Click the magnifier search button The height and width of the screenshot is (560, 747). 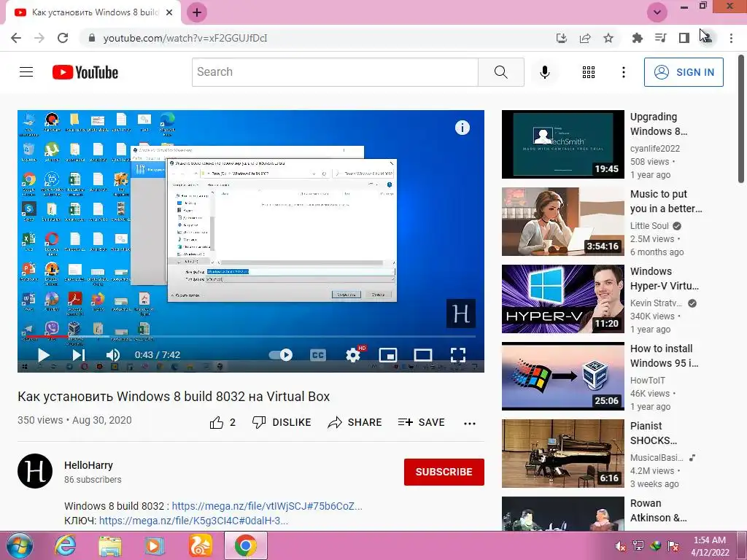[x=500, y=72]
